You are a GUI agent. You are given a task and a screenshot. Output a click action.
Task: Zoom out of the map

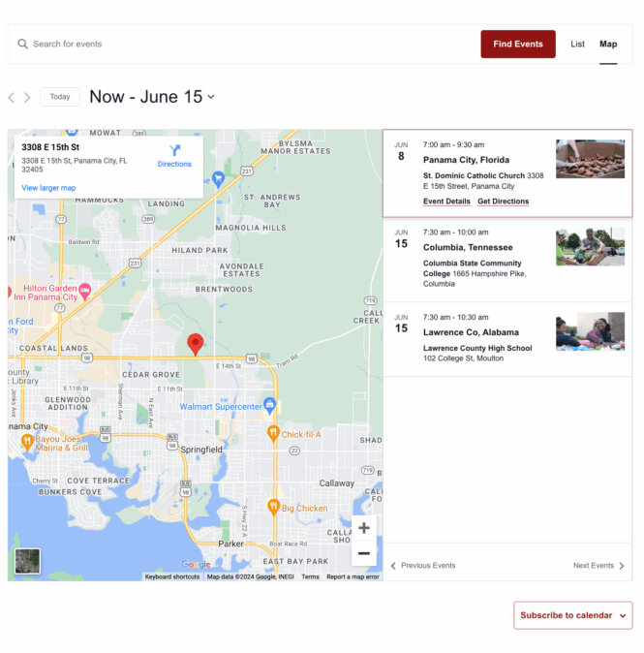coord(364,553)
